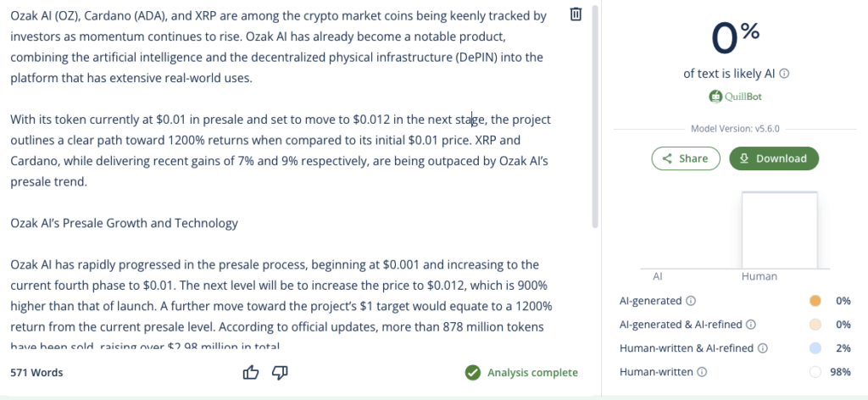This screenshot has width=868, height=400.
Task: Click info icon beside 'of text is likely AI'
Action: coord(785,74)
